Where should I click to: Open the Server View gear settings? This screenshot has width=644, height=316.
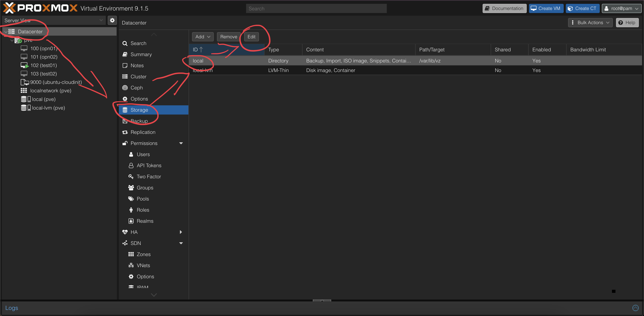pos(112,20)
